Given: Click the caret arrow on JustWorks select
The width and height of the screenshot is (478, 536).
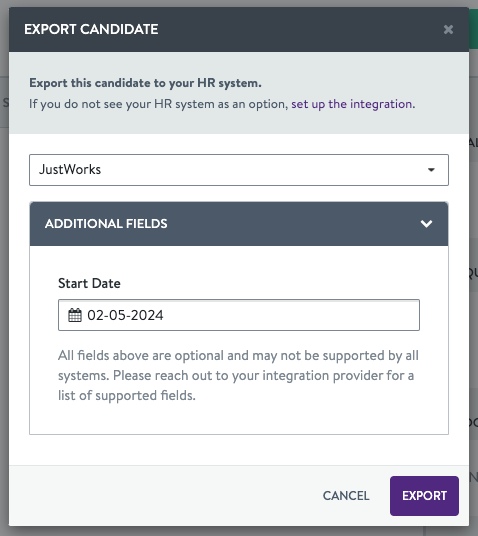Looking at the screenshot, I should 431,170.
